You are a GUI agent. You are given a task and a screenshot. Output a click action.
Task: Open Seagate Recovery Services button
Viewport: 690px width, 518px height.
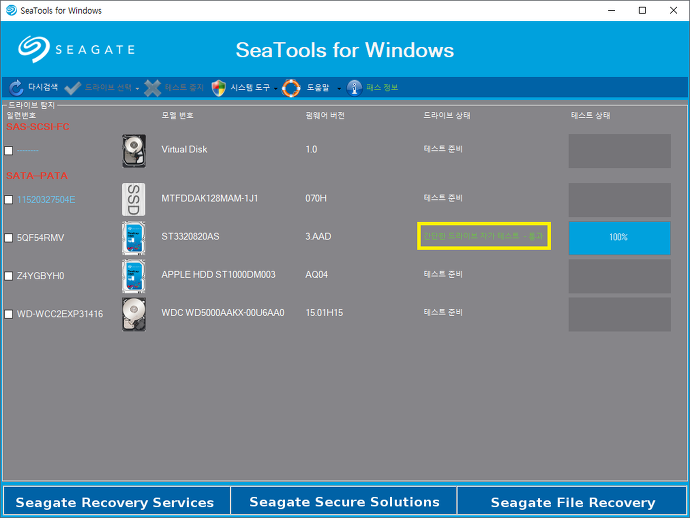point(116,501)
